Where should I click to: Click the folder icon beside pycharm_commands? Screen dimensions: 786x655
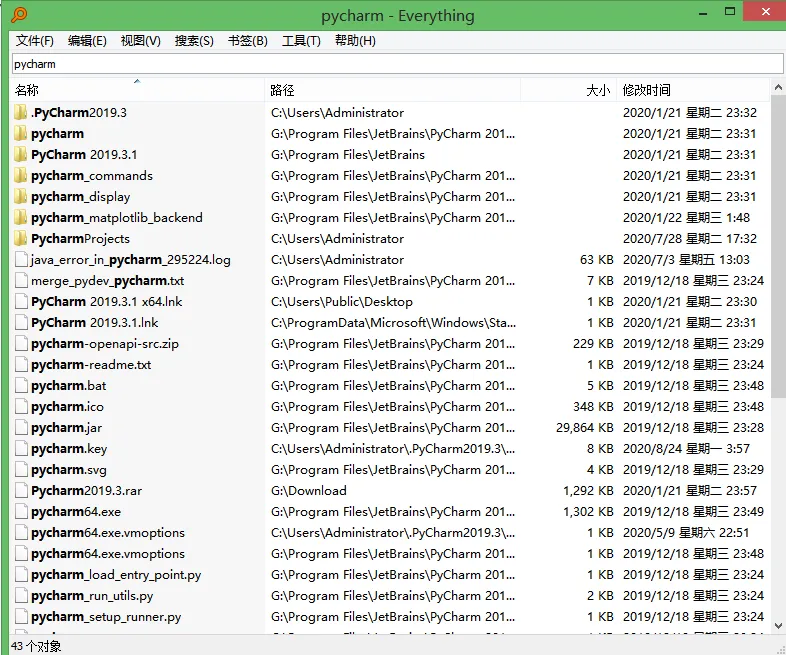tap(21, 175)
